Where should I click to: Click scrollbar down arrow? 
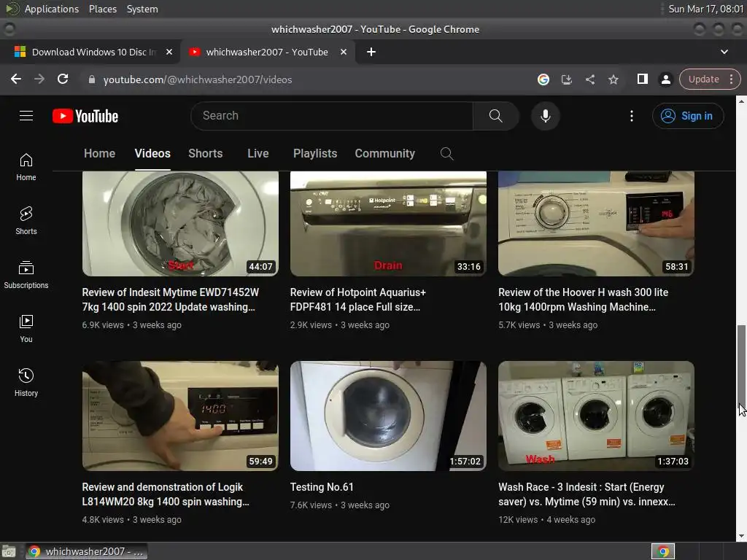[741, 537]
